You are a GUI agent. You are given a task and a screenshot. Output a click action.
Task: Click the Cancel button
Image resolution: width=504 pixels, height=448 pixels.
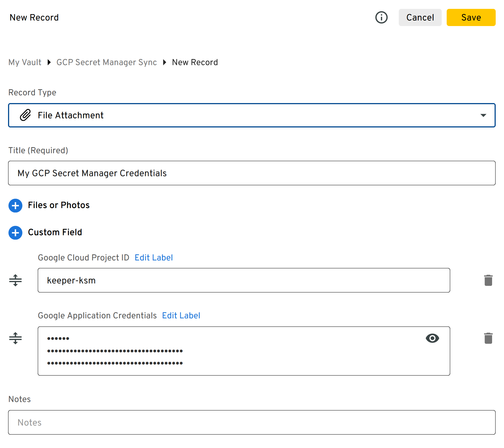point(420,17)
